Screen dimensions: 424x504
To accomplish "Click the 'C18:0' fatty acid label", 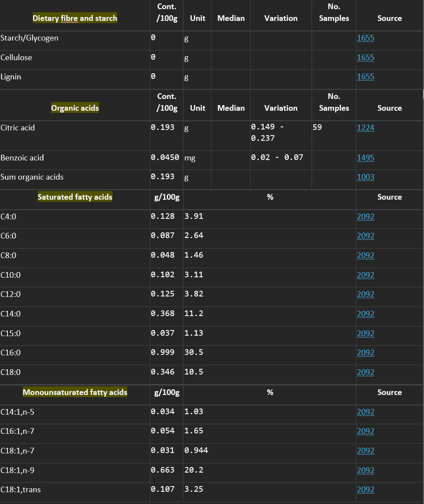I will click(x=10, y=372).
